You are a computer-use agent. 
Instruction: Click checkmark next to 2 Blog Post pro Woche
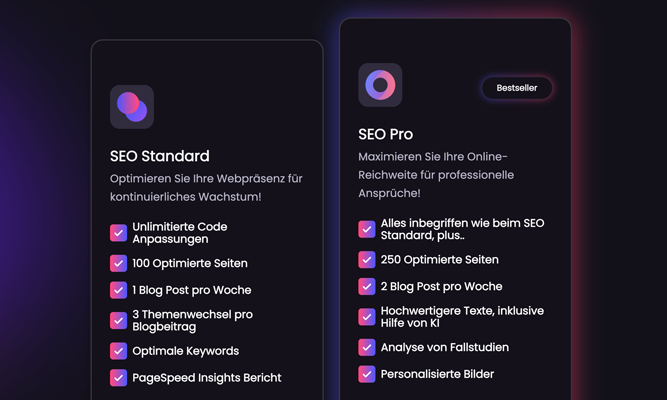[x=367, y=286]
